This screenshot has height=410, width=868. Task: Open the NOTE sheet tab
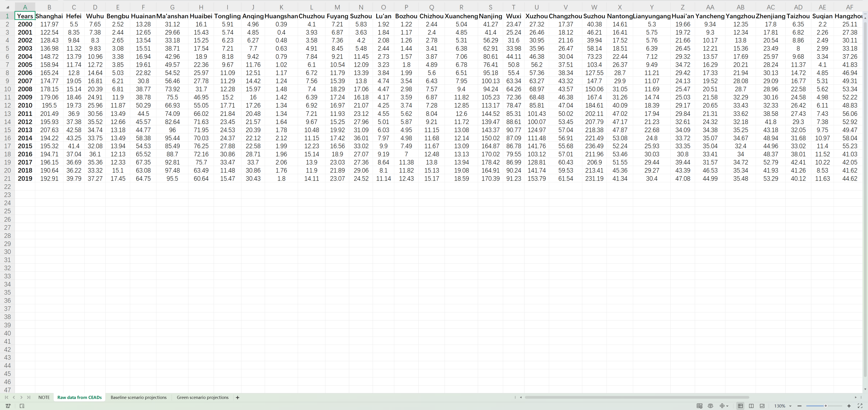(44, 397)
